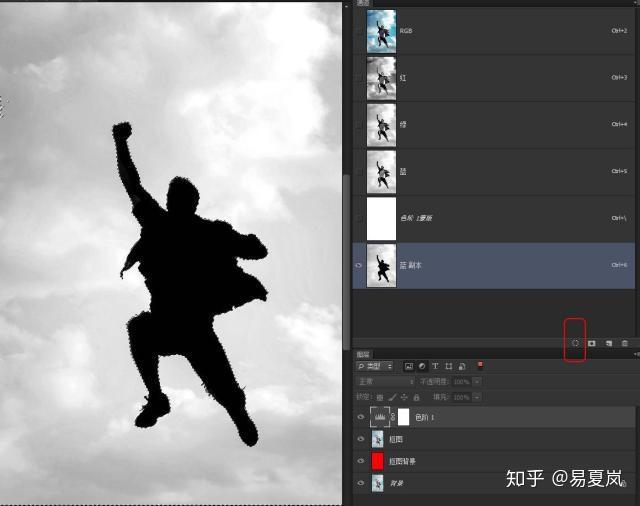This screenshot has width=640, height=506.
Task: Select the 蓝 副本 channel thumbnail
Action: point(381,266)
